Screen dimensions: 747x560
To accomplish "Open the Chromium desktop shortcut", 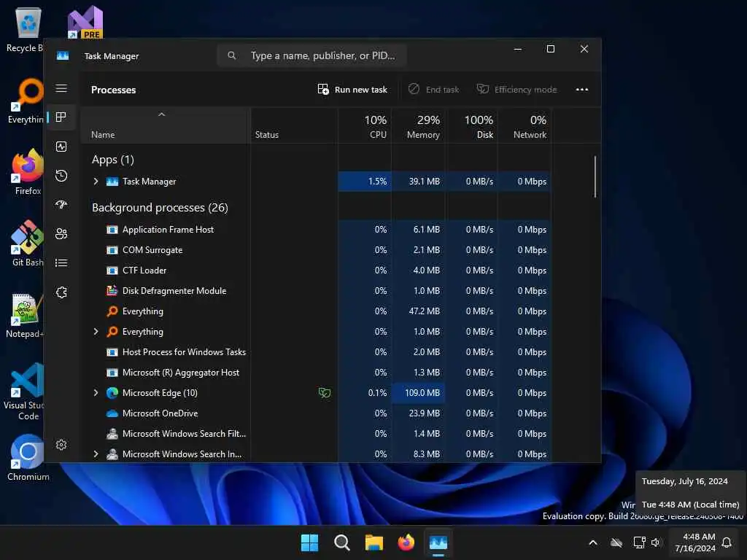I will click(28, 457).
